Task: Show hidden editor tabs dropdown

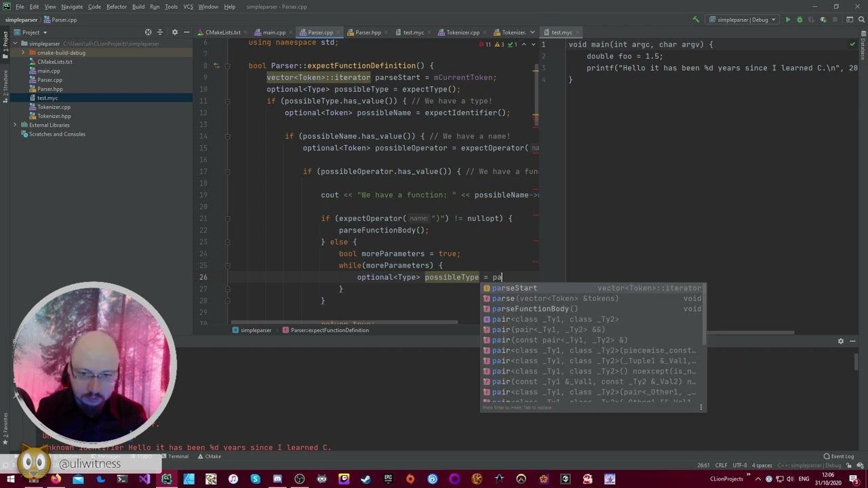Action: point(533,32)
